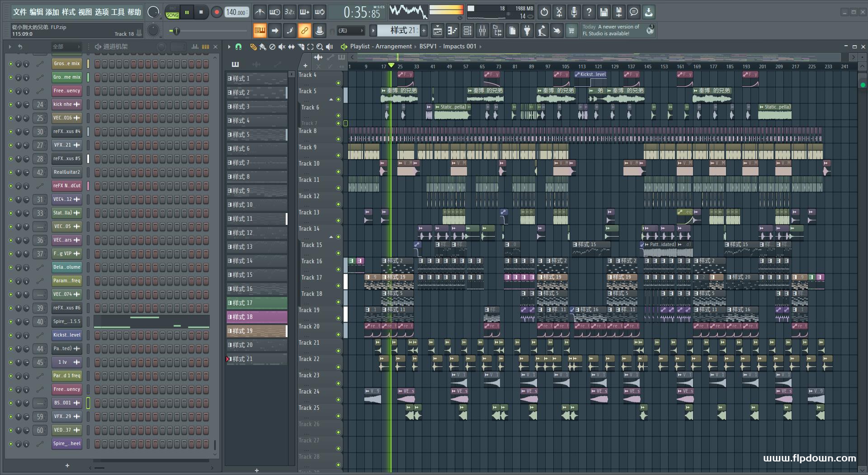Mute Track 20 using its green LED
This screenshot has width=868, height=475.
(338, 335)
